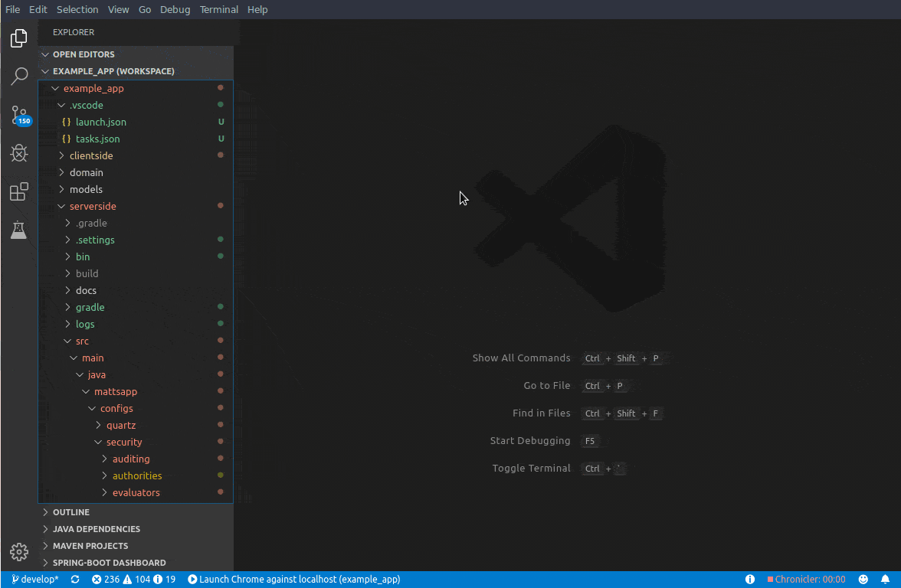Open Source Control with 150 badge
Image resolution: width=901 pixels, height=588 pixels.
point(19,116)
